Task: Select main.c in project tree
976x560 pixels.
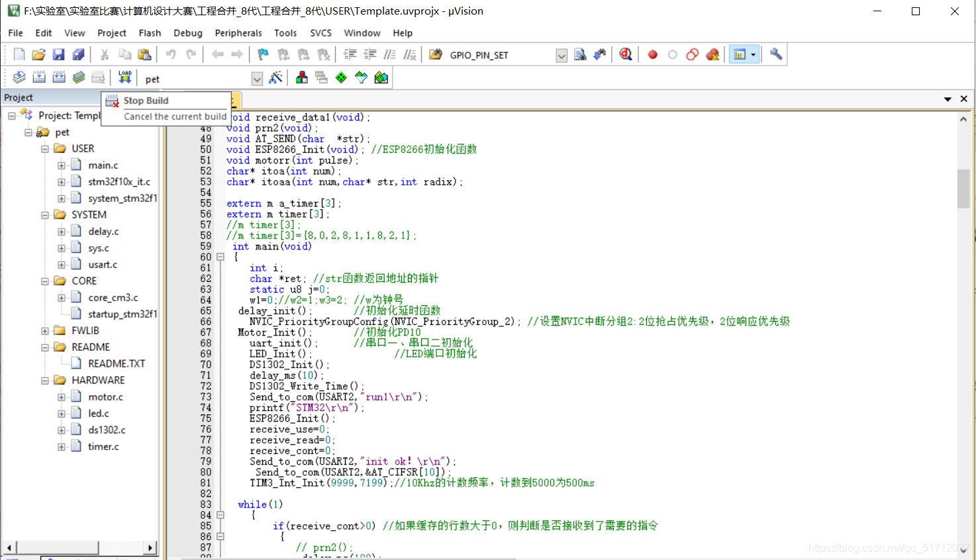Action: click(103, 165)
